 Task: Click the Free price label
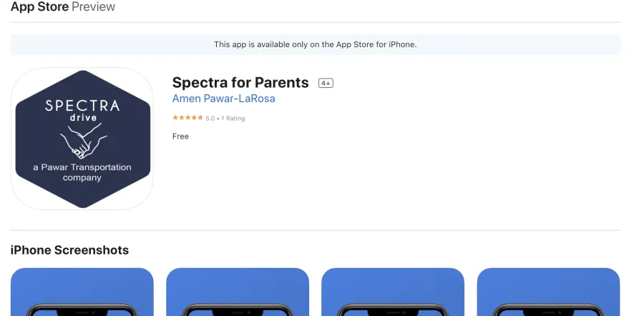click(x=180, y=137)
